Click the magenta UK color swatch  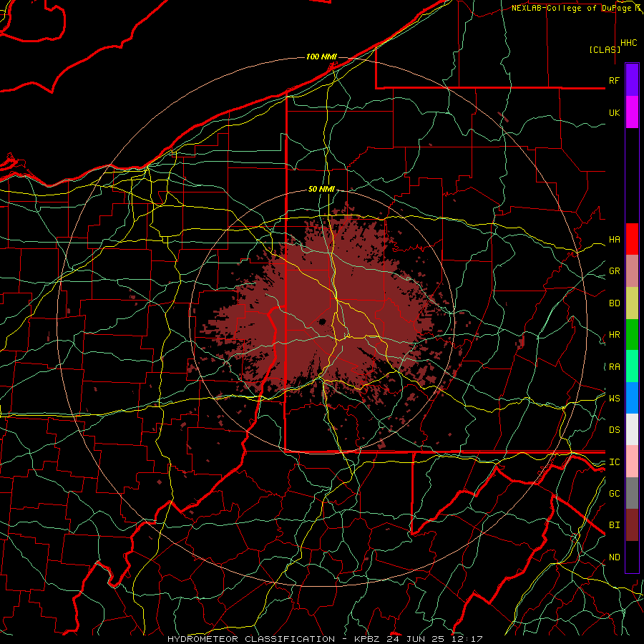click(x=632, y=112)
